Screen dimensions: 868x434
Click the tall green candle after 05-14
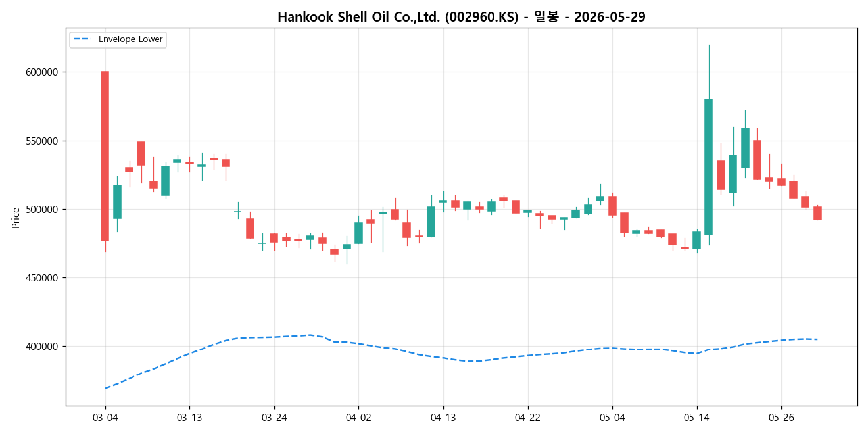(709, 167)
